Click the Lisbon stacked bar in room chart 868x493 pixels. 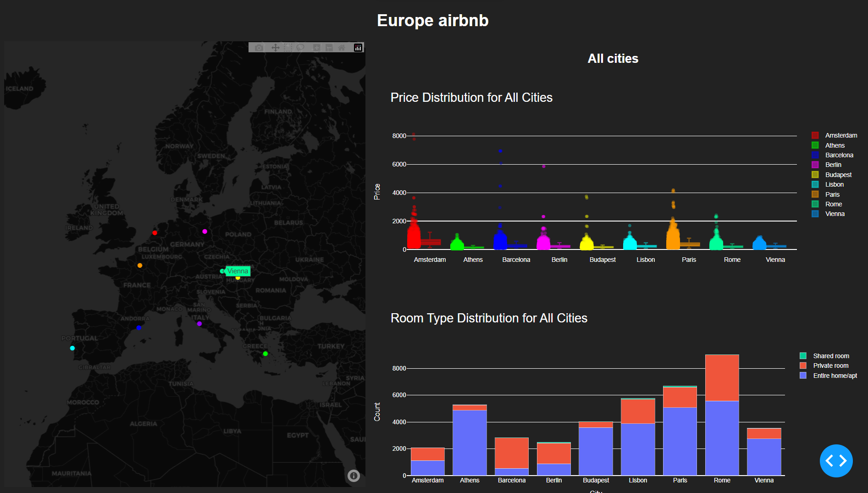pos(638,437)
